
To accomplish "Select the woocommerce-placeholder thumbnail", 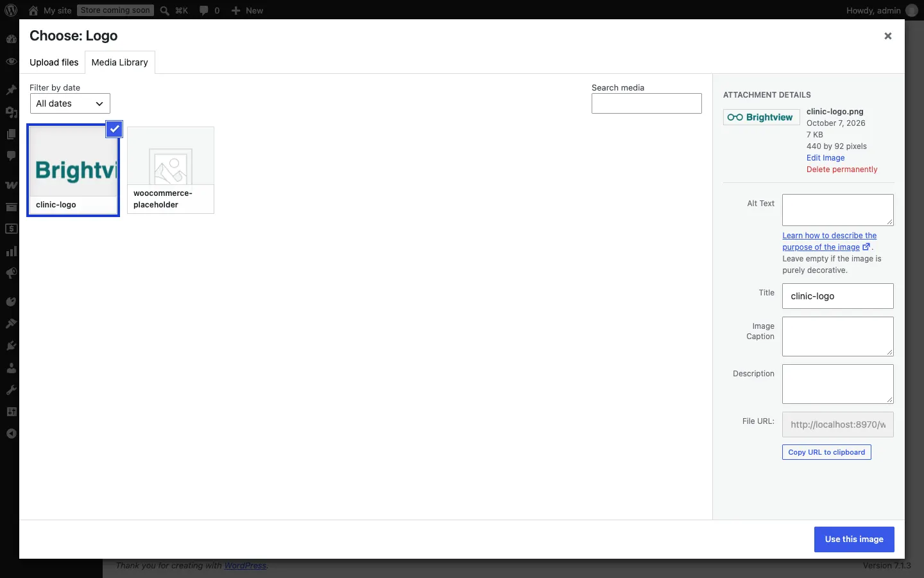I will [171, 170].
